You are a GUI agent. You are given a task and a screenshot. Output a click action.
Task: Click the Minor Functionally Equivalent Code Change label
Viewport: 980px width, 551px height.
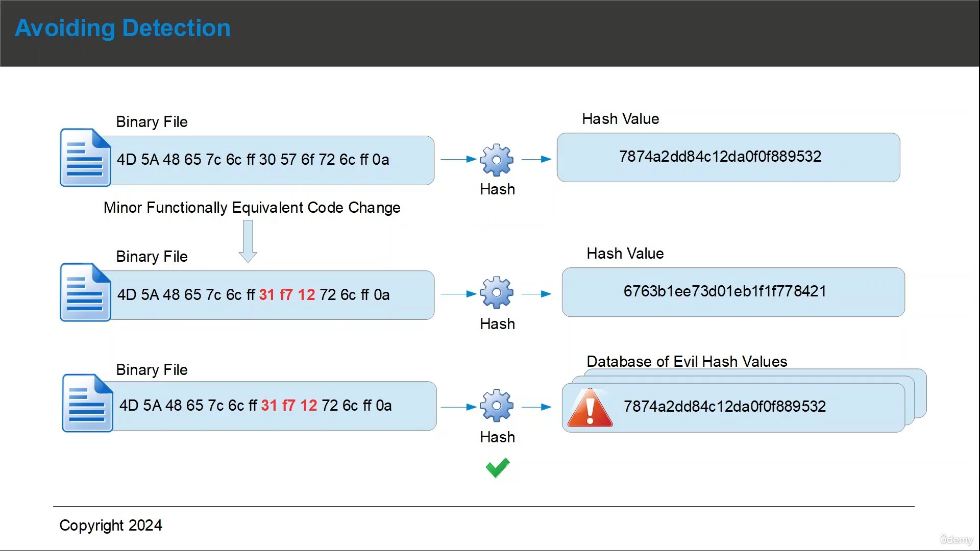click(252, 207)
